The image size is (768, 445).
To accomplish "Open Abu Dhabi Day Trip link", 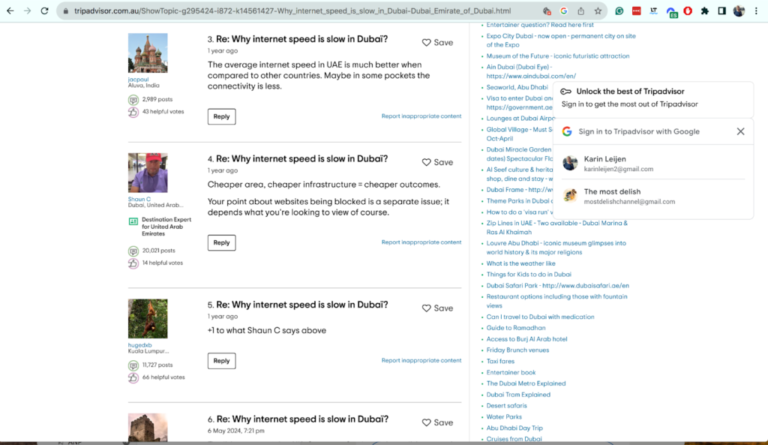I will point(514,428).
